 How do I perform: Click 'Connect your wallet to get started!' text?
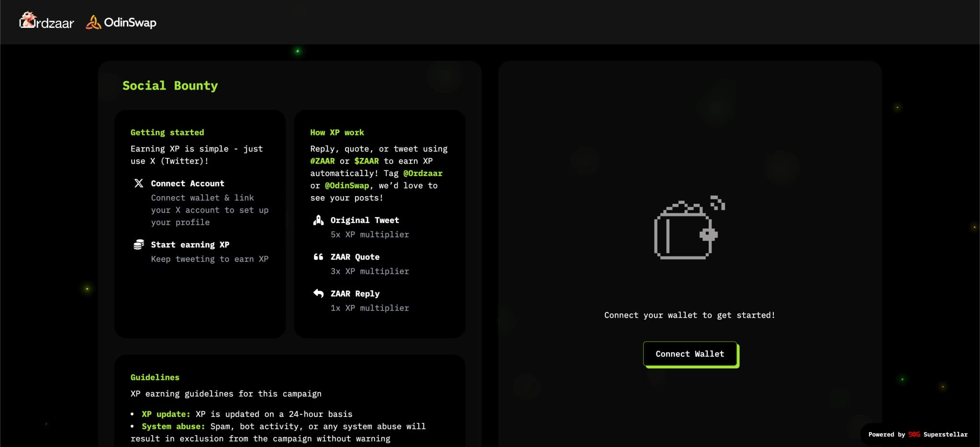pyautogui.click(x=690, y=315)
